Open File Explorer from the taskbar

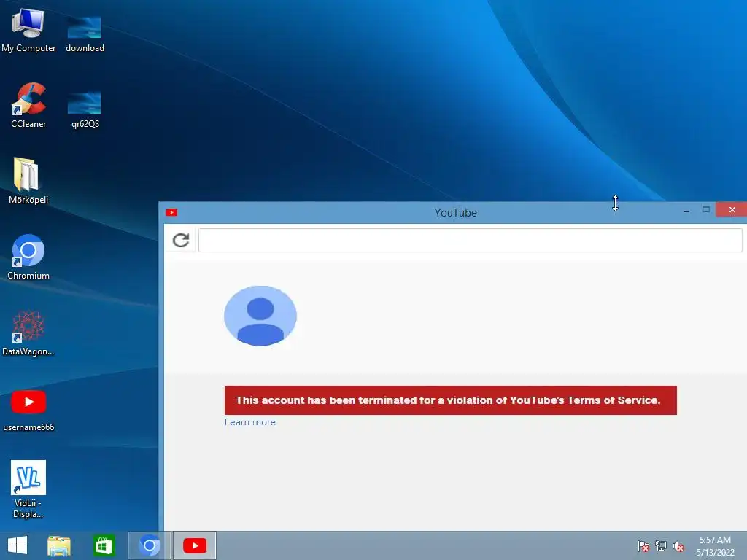click(x=59, y=545)
